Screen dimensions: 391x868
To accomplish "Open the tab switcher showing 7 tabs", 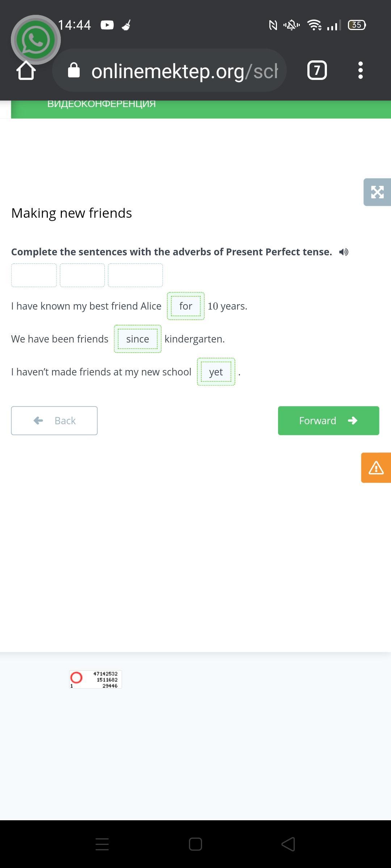I will (317, 70).
